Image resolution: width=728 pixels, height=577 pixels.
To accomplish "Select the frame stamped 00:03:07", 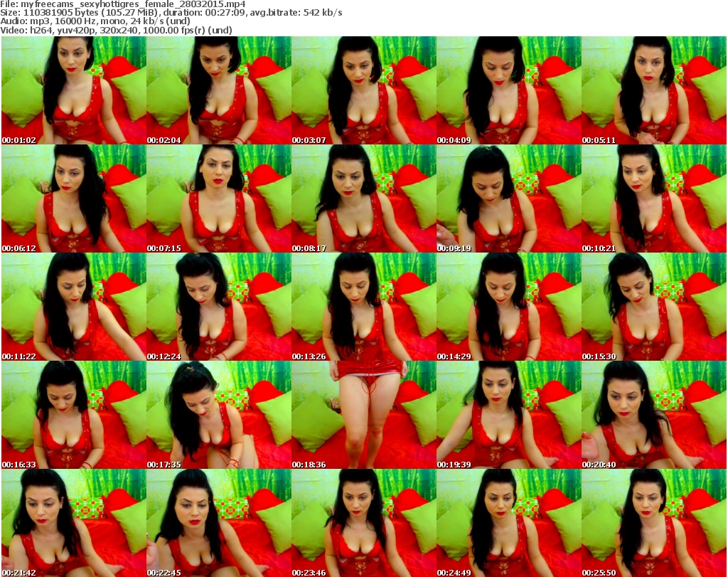I will tap(364, 90).
